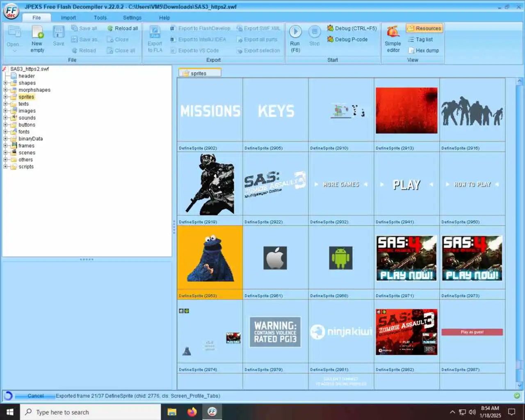Select Apple logo sprite (2961)

(275, 258)
